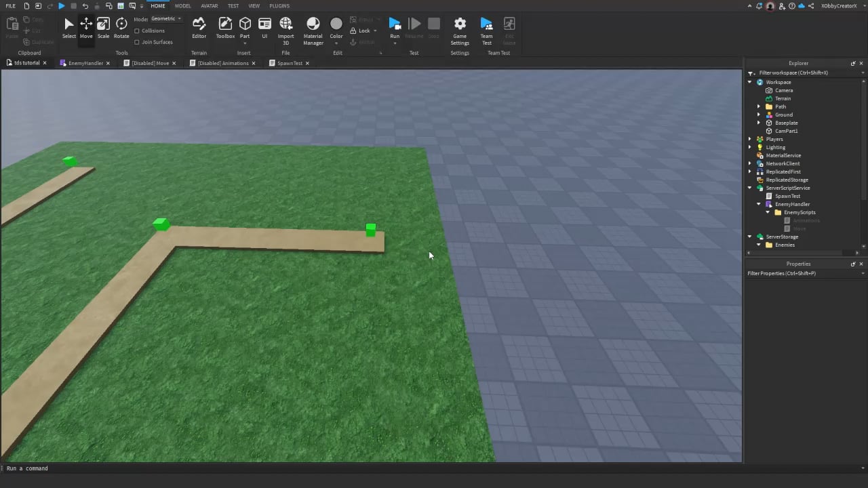This screenshot has width=868, height=488.
Task: Click the Lock tool icon
Action: pyautogui.click(x=353, y=30)
